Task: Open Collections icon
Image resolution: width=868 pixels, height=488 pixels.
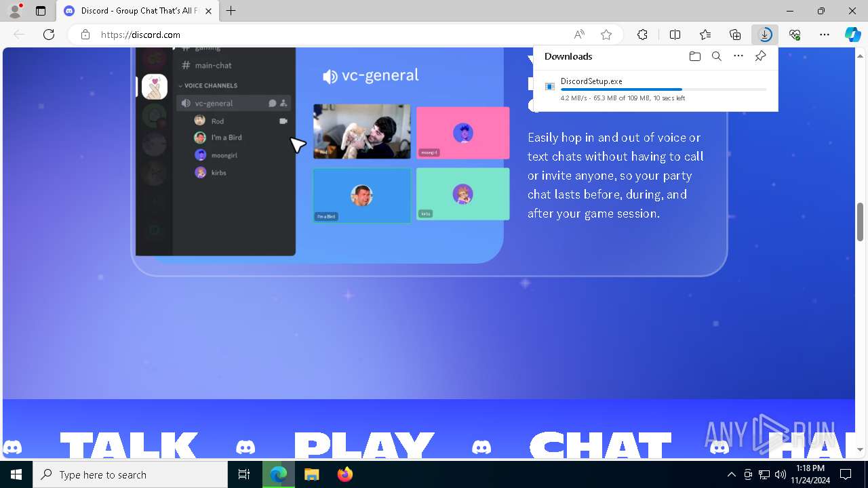Action: 735,35
